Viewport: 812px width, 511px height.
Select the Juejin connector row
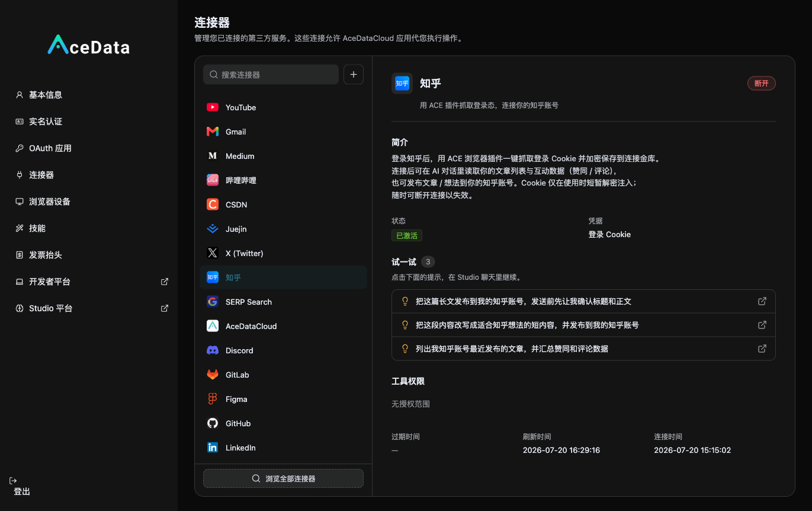(283, 229)
